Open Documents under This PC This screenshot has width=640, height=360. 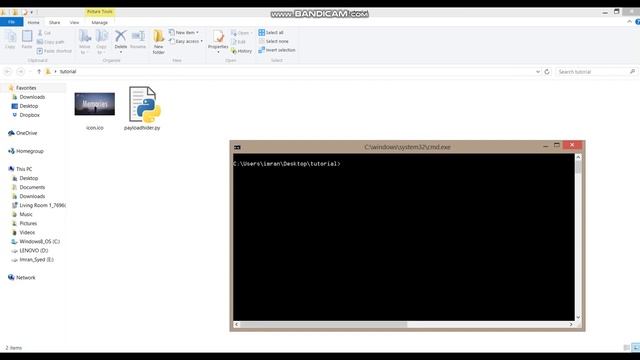32,187
